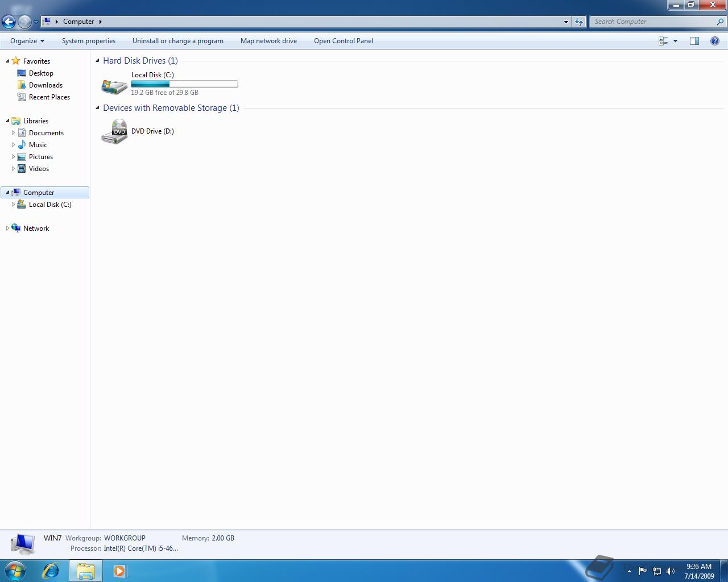Select the Videos library filmstrip icon
This screenshot has height=582, width=728.
coord(22,168)
